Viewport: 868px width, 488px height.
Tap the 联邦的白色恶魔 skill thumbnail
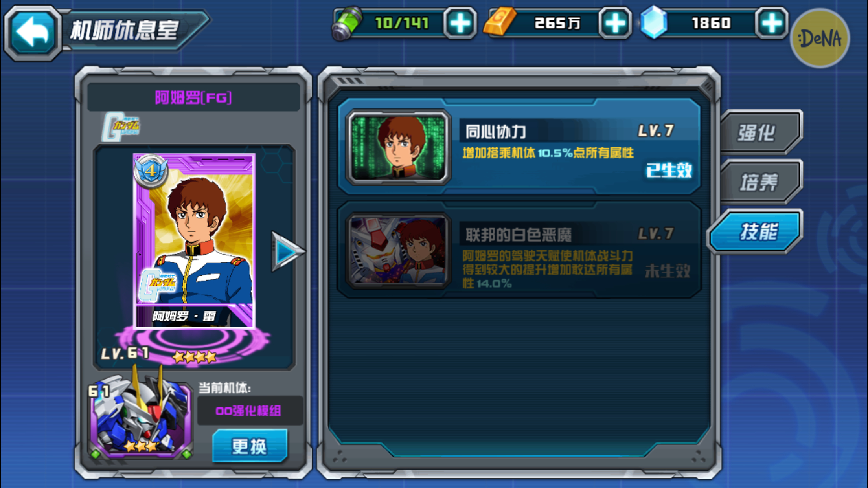pos(398,250)
